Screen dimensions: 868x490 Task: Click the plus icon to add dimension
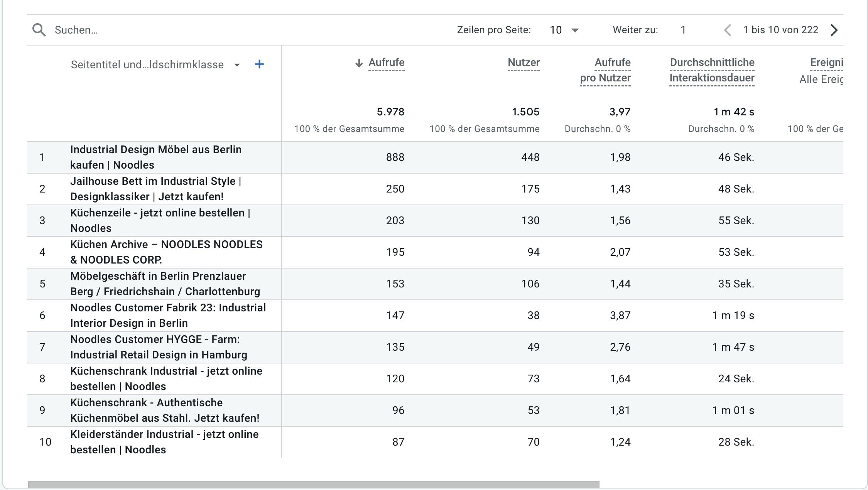pyautogui.click(x=259, y=64)
